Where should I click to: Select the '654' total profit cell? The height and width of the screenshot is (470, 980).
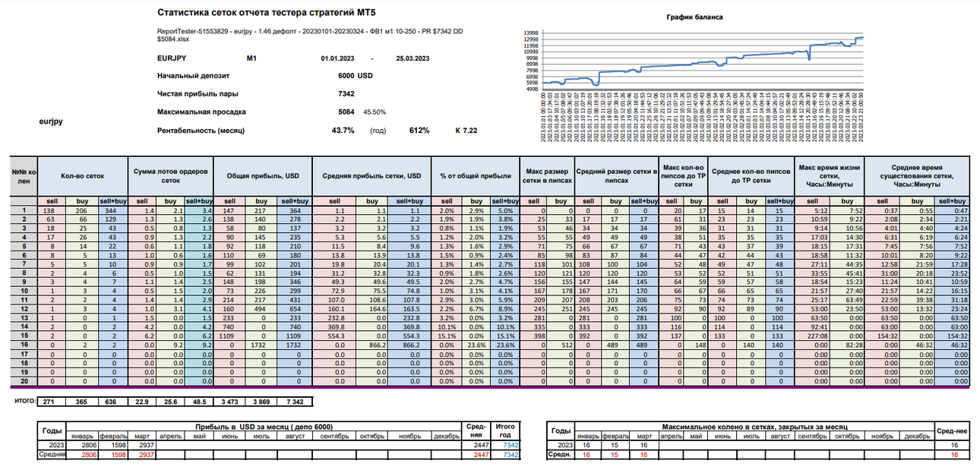coord(295,310)
